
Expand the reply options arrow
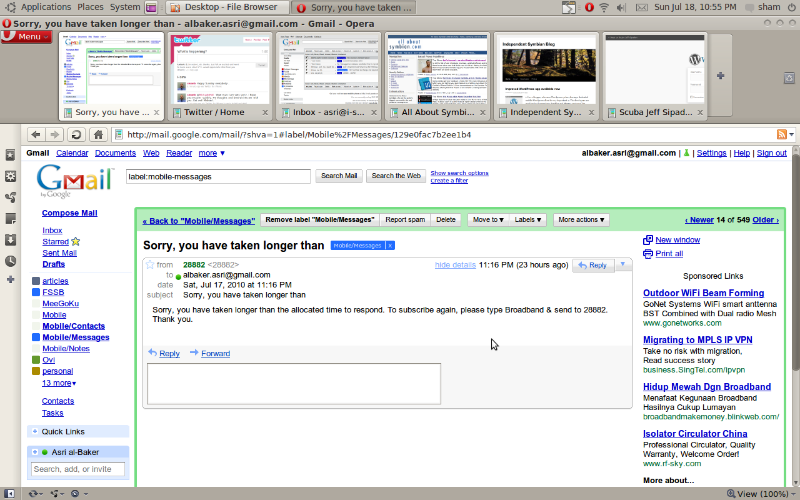pyautogui.click(x=622, y=264)
